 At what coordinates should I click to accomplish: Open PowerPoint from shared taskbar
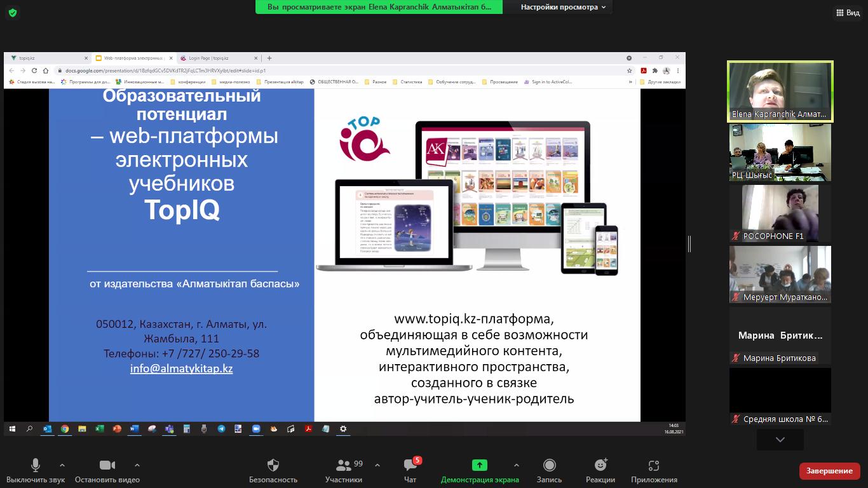(117, 429)
